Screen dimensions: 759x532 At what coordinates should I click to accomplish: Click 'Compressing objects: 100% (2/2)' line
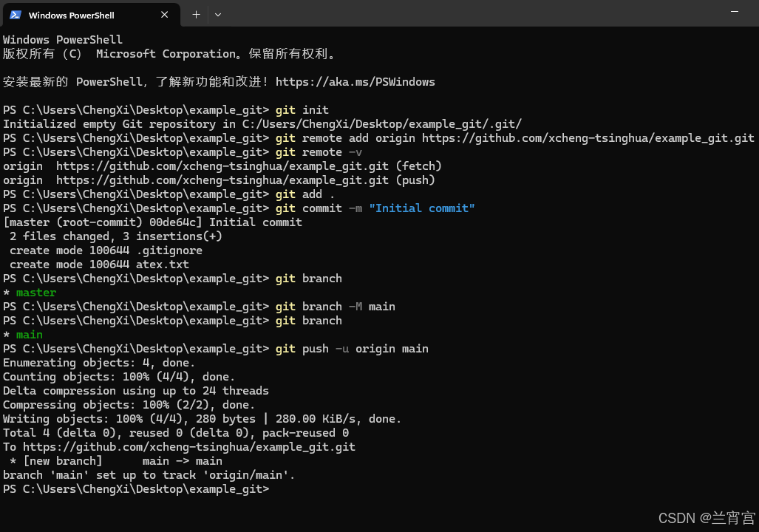coord(129,405)
